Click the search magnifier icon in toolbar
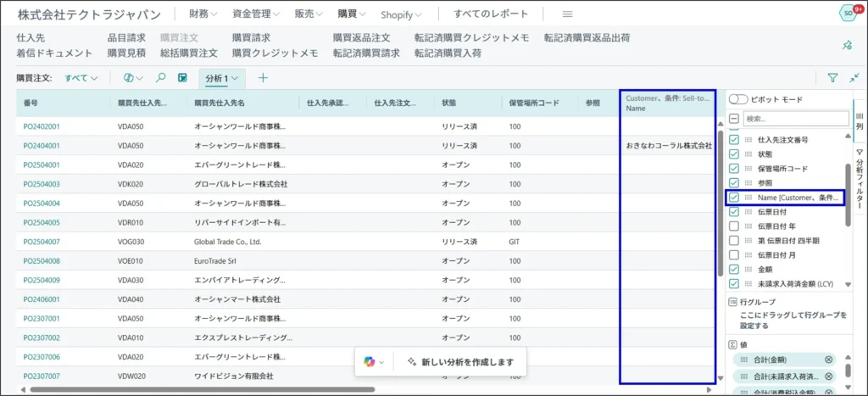Screen dimensions: 868x396 click(x=160, y=78)
